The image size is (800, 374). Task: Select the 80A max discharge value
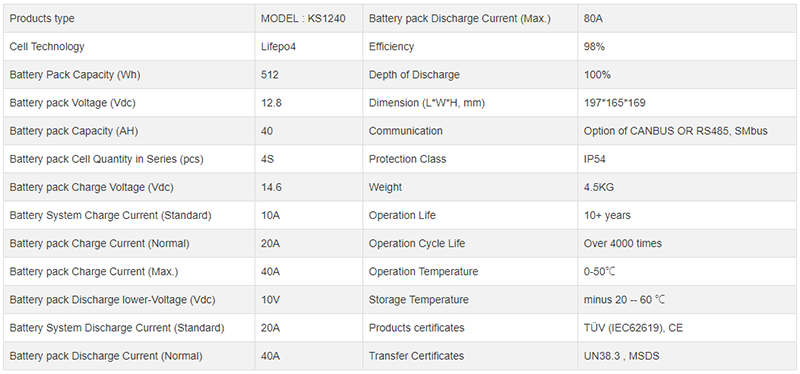(x=594, y=18)
